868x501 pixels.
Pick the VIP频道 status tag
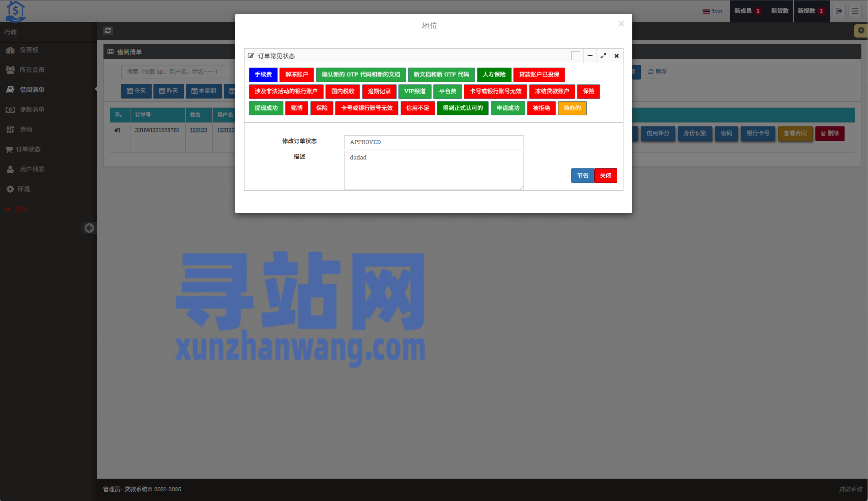(x=415, y=91)
